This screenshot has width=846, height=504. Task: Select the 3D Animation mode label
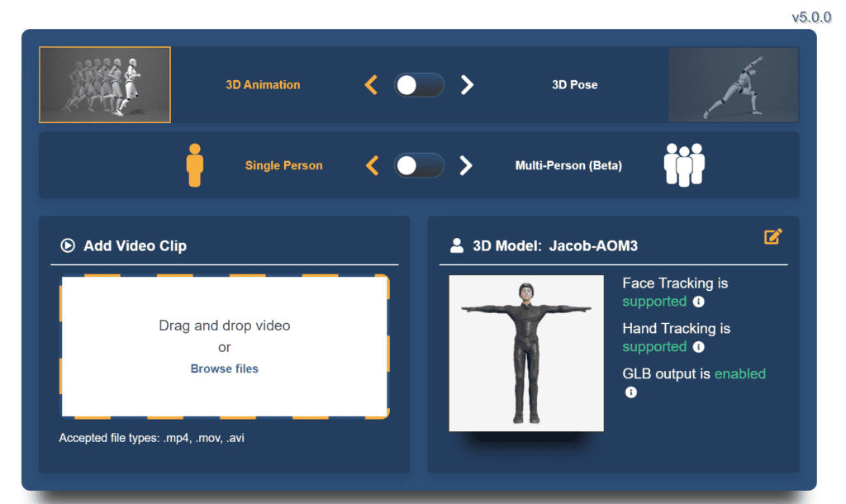coord(263,85)
